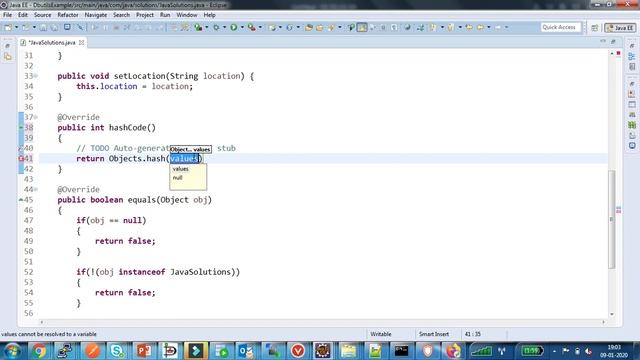Choose 'null' from the proposal popup
This screenshot has height=360, width=640.
178,178
